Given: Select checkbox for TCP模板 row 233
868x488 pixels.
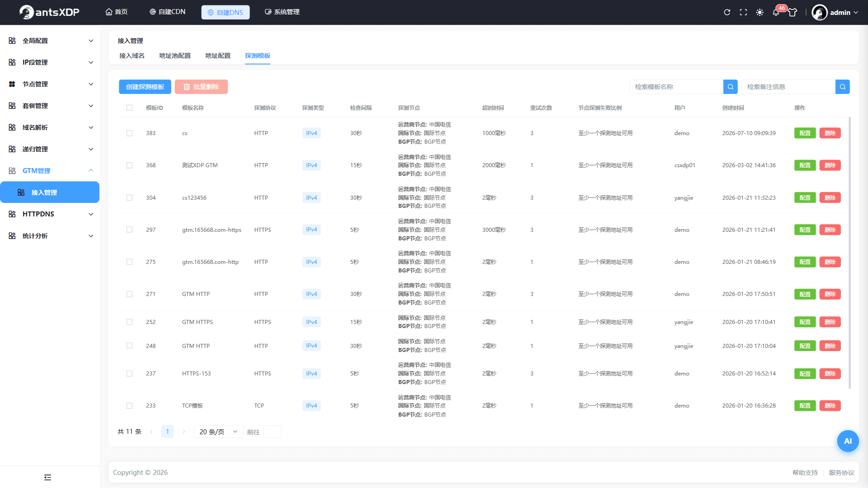Looking at the screenshot, I should click(129, 406).
